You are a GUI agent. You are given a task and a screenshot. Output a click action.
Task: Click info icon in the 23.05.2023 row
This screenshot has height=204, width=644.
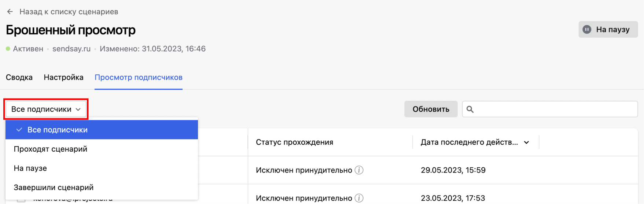pos(359,198)
